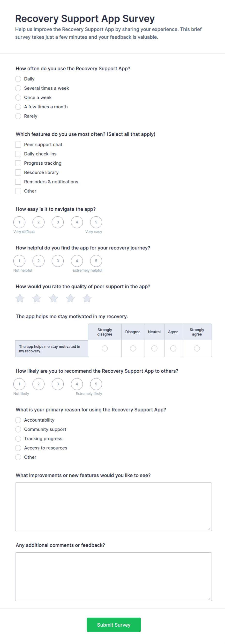Rate peer support one star
225x644 pixels.
pos(20,298)
